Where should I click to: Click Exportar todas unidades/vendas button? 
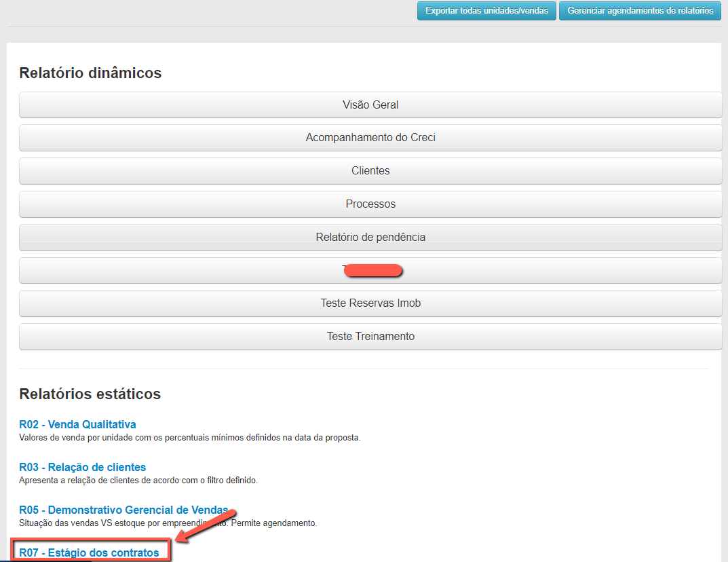[486, 11]
